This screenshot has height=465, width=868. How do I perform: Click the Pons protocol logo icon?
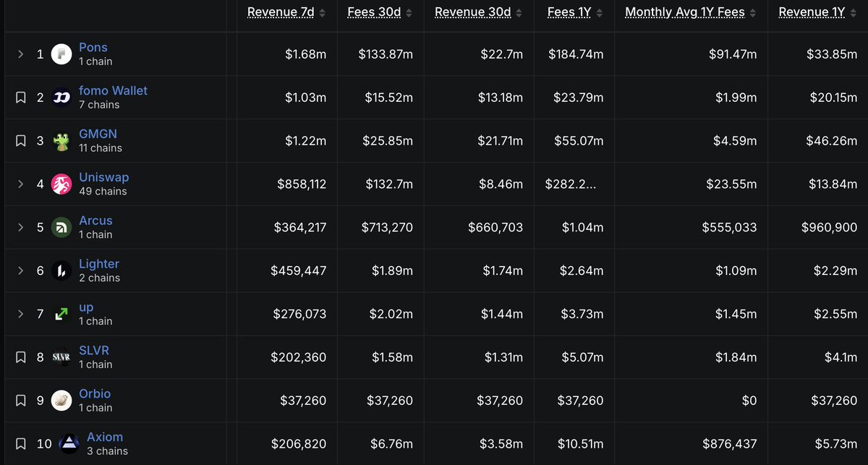pos(61,54)
